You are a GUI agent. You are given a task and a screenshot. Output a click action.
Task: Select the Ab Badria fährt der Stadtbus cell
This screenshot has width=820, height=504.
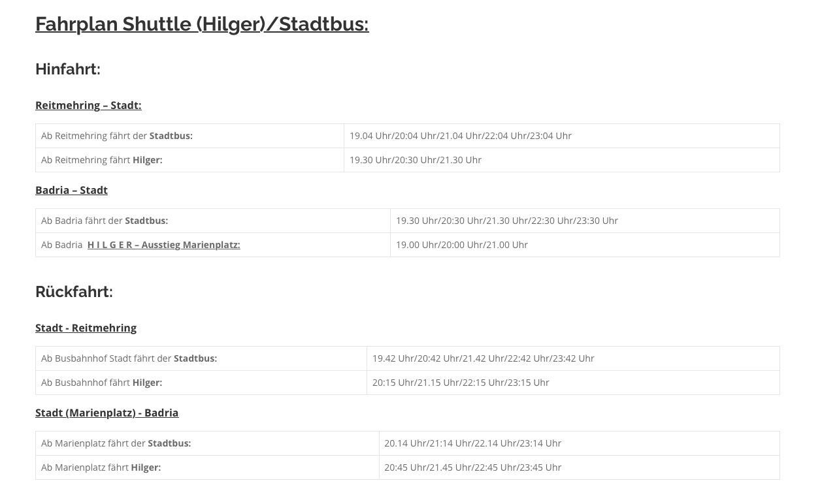click(105, 221)
